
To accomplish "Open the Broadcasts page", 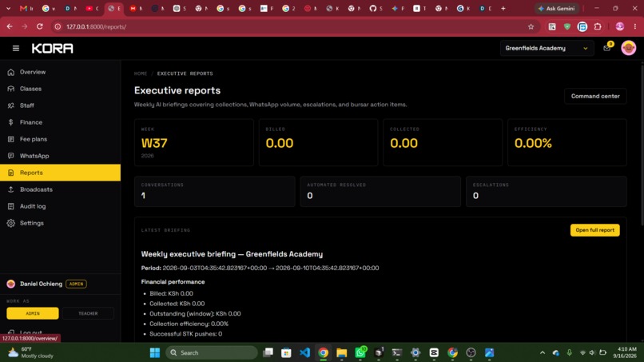I will click(x=61, y=189).
